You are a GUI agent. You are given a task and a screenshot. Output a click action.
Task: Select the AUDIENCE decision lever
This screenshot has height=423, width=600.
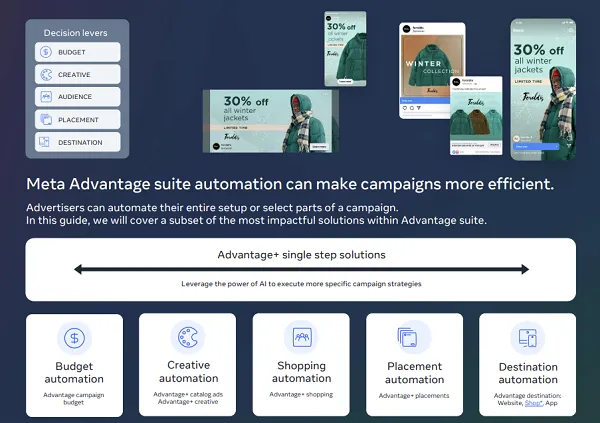[78, 97]
